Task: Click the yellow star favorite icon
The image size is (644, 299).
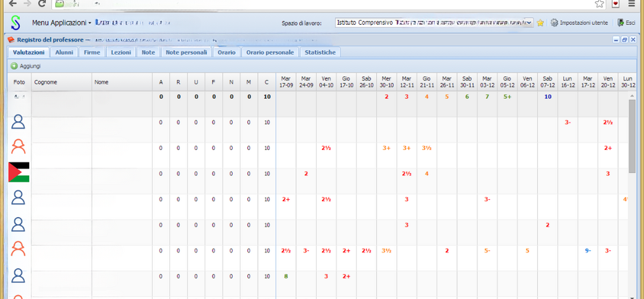Action: 541,23
